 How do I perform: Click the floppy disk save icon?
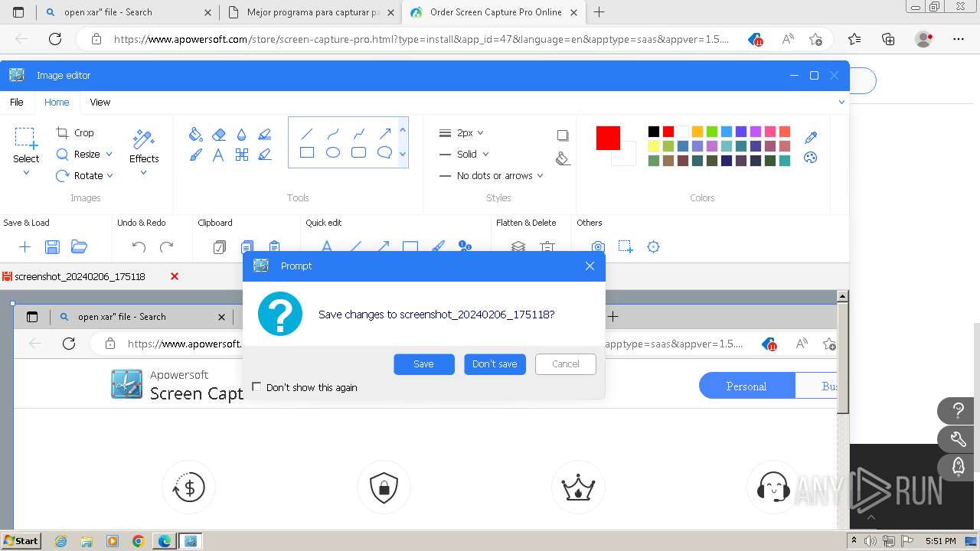[x=52, y=246]
